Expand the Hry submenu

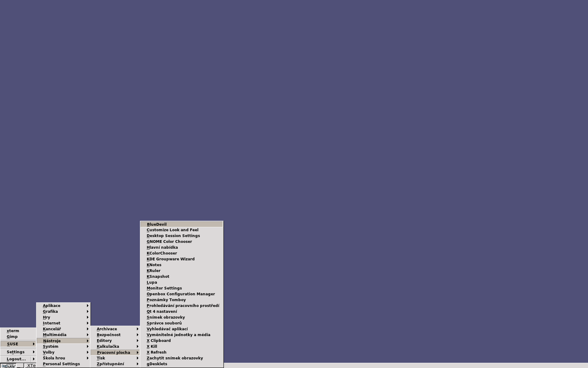pyautogui.click(x=63, y=317)
